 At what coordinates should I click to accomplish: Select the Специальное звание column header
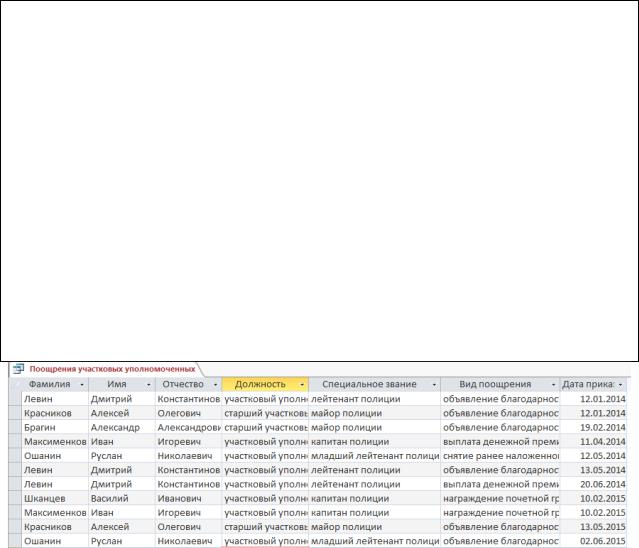tap(368, 384)
